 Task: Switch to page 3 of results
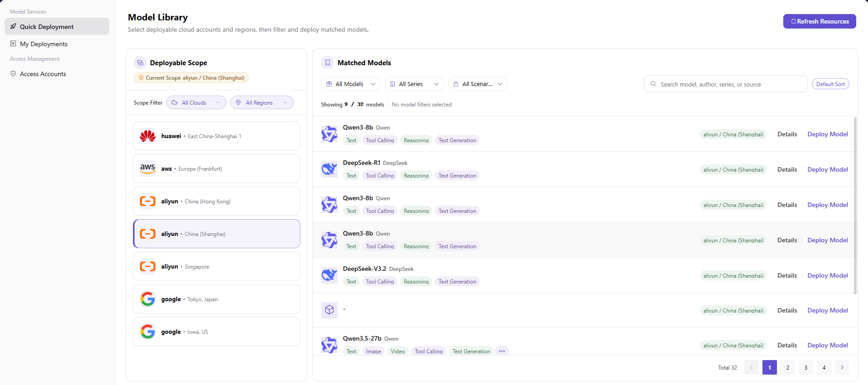click(806, 367)
